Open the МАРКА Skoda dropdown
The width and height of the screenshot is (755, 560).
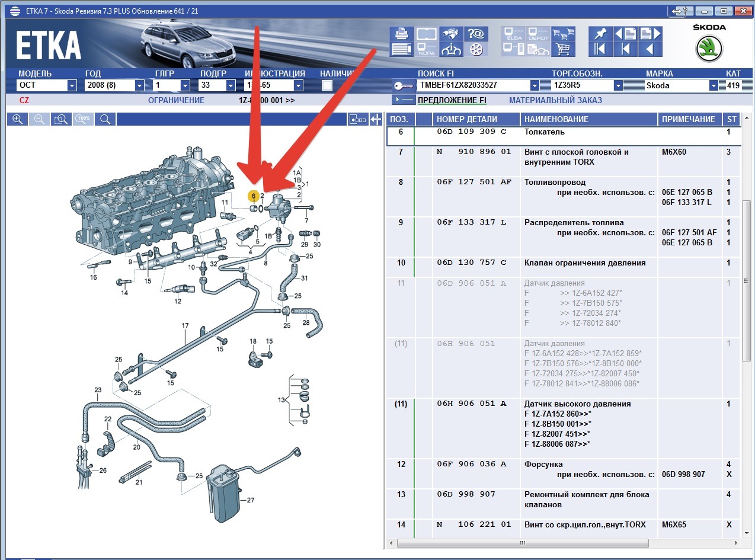coord(714,85)
